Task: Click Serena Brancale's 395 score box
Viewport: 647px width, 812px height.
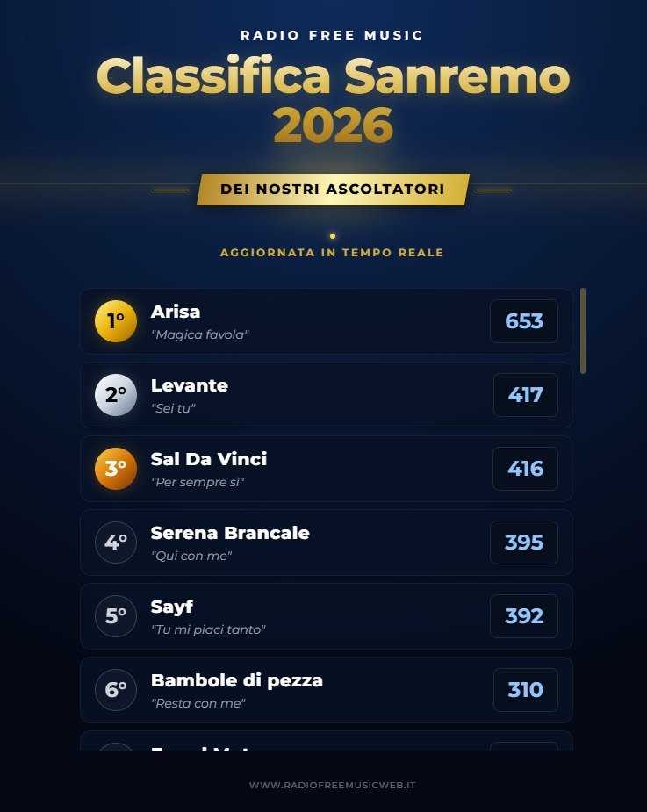Action: click(524, 543)
